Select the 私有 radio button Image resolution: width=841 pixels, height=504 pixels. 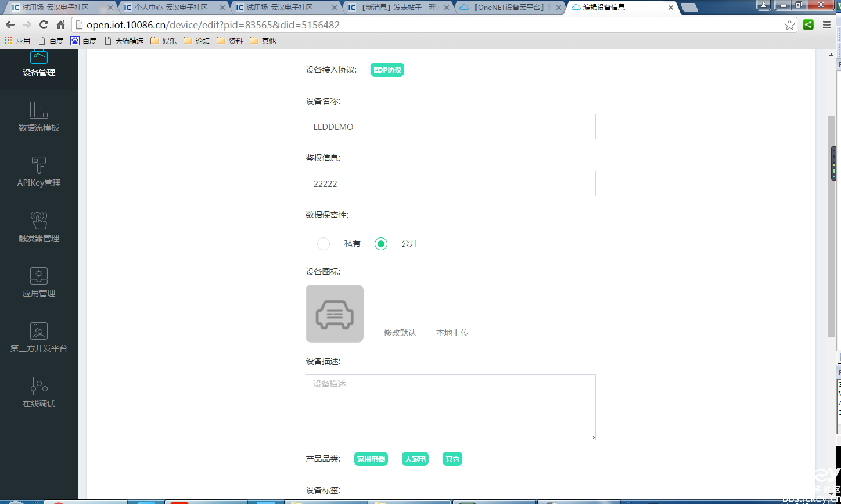click(x=324, y=244)
